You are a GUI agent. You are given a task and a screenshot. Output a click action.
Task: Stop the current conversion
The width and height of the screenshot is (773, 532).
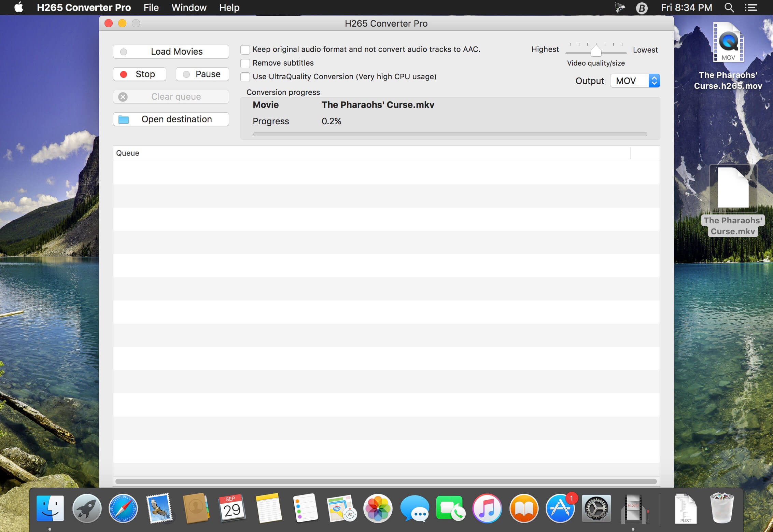(140, 74)
